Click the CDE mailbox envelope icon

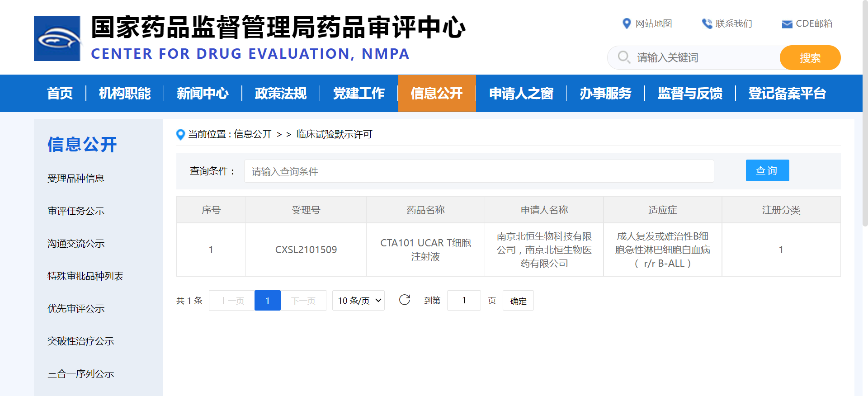[787, 24]
